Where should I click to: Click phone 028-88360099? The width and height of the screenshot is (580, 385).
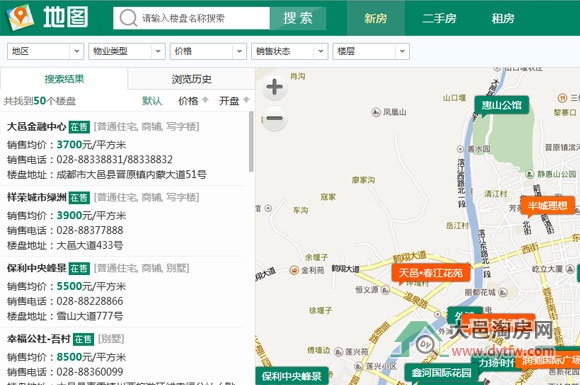(90, 371)
